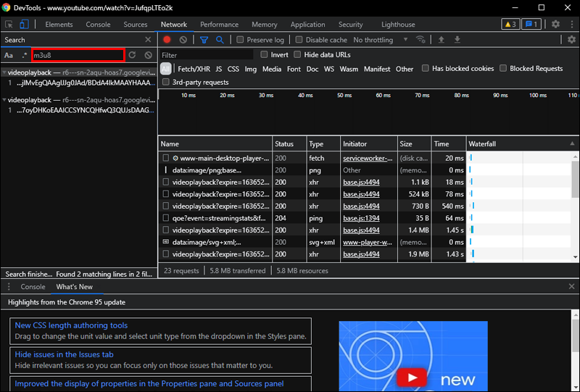Refresh the search results

click(132, 55)
